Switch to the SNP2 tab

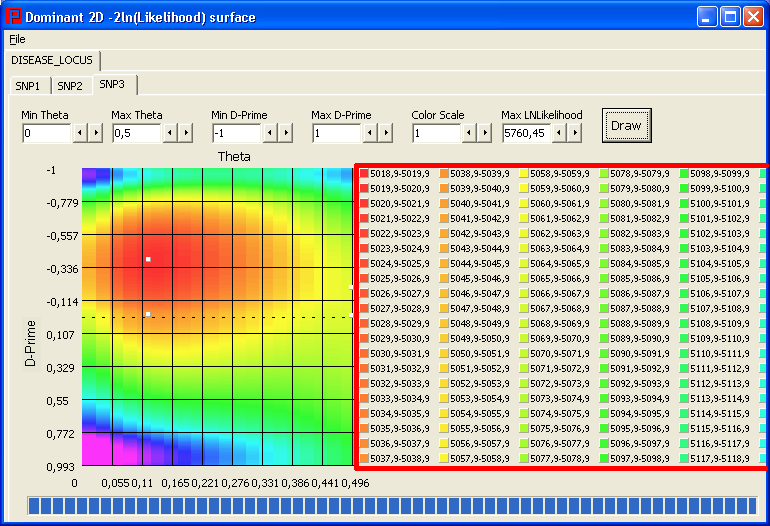pyautogui.click(x=70, y=86)
